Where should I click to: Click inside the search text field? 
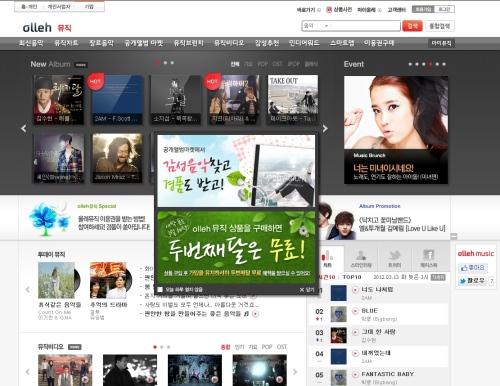(365, 26)
